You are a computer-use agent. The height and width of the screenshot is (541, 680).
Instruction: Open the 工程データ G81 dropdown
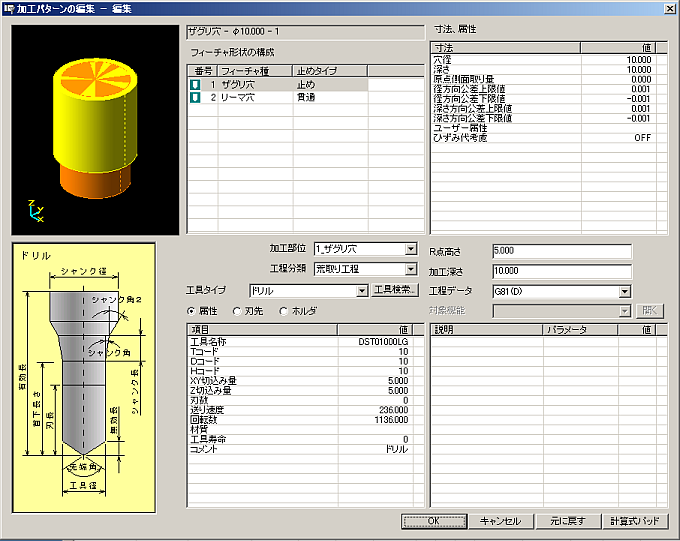click(624, 292)
